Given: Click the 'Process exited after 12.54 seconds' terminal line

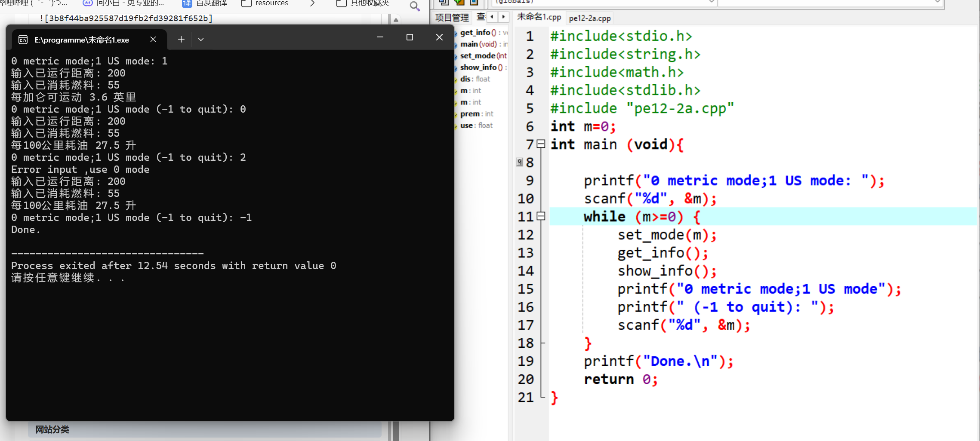Looking at the screenshot, I should click(x=173, y=266).
